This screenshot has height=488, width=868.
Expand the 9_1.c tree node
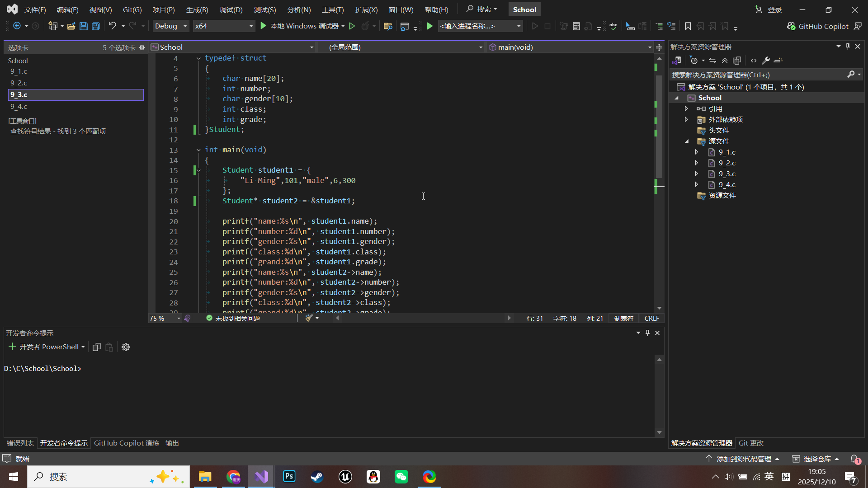(x=697, y=152)
